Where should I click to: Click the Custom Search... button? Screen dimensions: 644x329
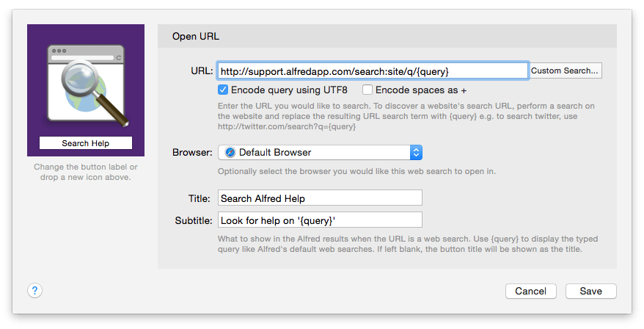[x=565, y=70]
